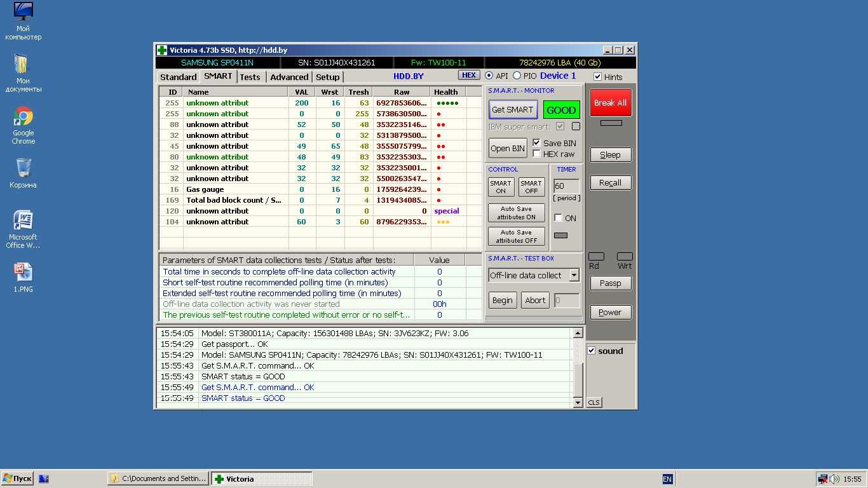Click the Raw column header

coord(402,92)
